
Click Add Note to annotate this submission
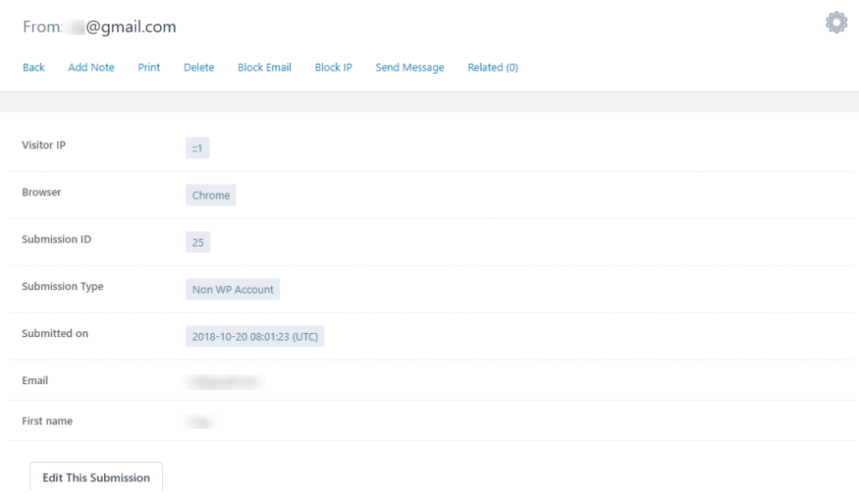coord(91,67)
